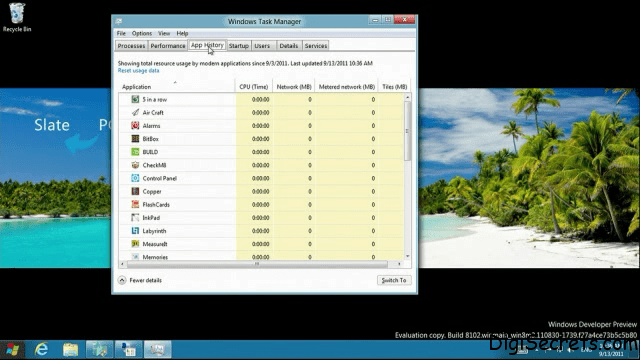Click the FlashCards app icon
The image size is (640, 360).
[135, 204]
